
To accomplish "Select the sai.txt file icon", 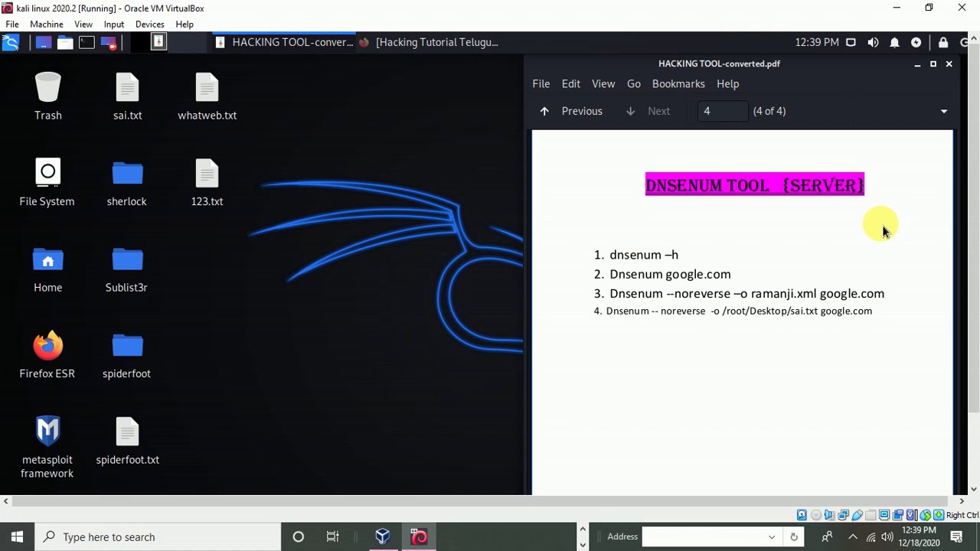I will (127, 96).
